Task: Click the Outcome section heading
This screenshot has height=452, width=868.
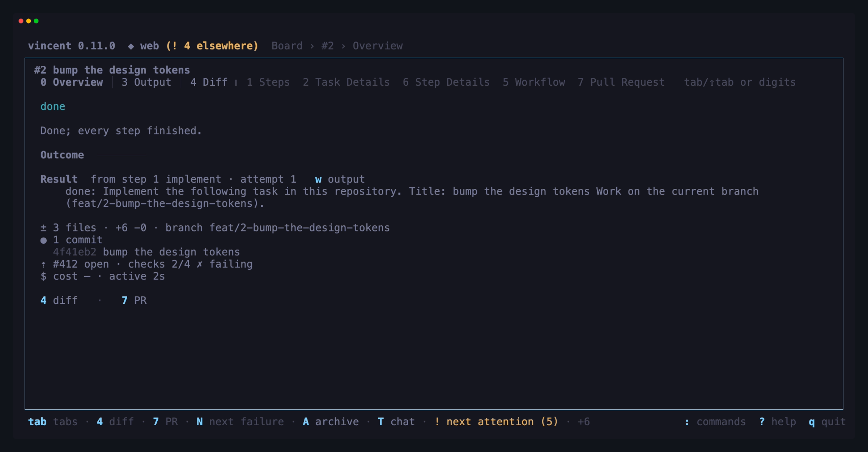Action: [62, 155]
